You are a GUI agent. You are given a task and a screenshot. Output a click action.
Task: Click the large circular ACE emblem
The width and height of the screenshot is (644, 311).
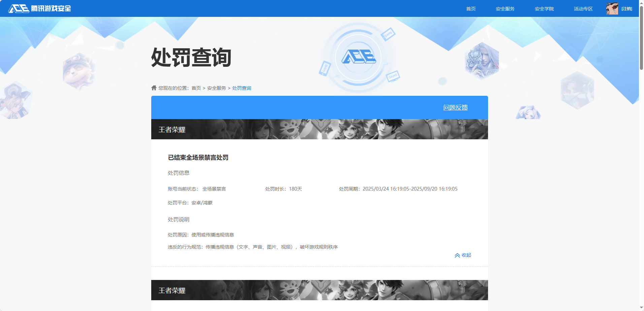[x=358, y=57]
